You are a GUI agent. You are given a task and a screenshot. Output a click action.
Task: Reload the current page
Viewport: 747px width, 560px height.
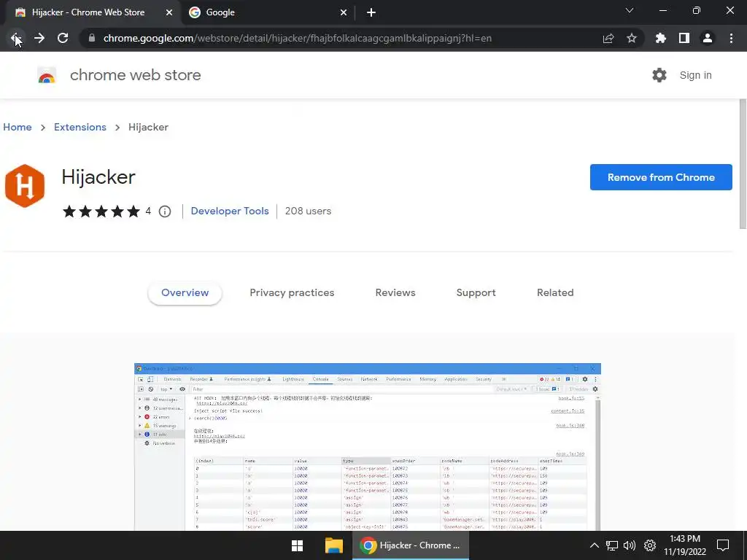point(63,38)
